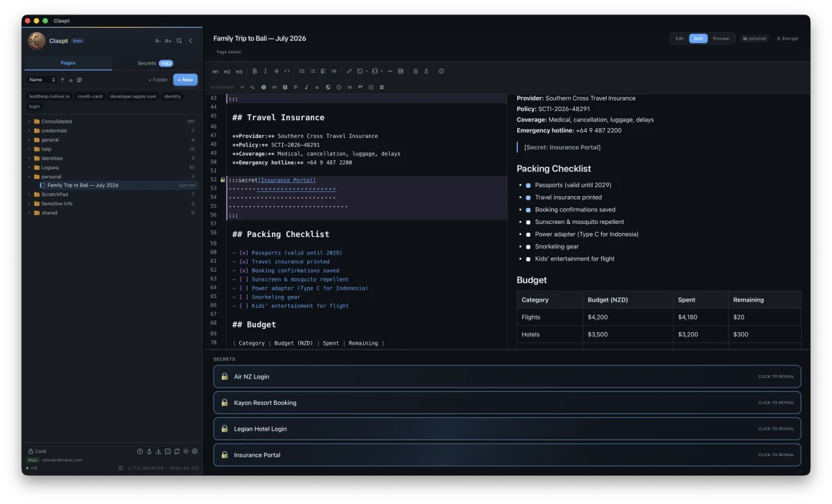Uncheck the Passports checklist item in preview
Screen dimensions: 832x504
pyautogui.click(x=528, y=185)
